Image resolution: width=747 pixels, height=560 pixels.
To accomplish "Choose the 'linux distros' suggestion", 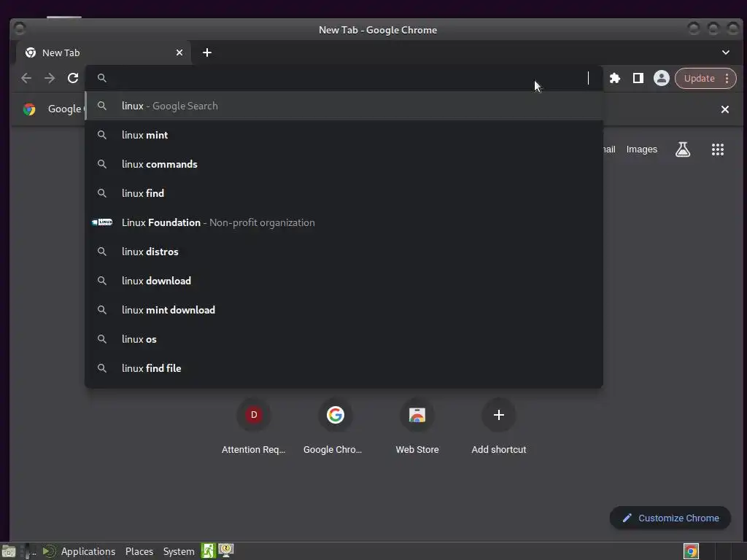I will coord(344,252).
